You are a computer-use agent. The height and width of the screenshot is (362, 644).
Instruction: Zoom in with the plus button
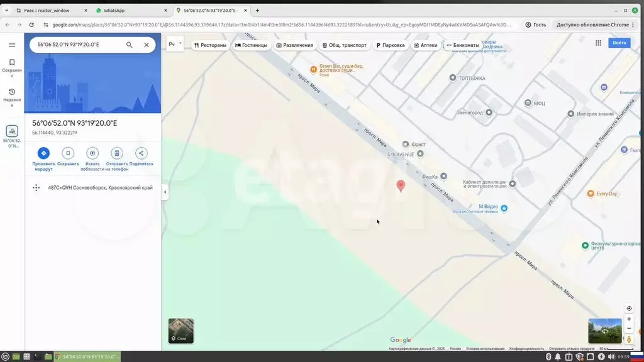click(629, 319)
